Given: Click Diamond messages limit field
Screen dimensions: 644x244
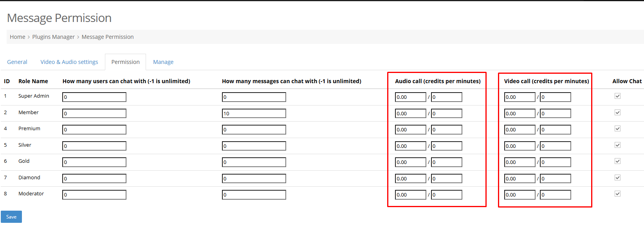Looking at the screenshot, I should click(x=254, y=178).
